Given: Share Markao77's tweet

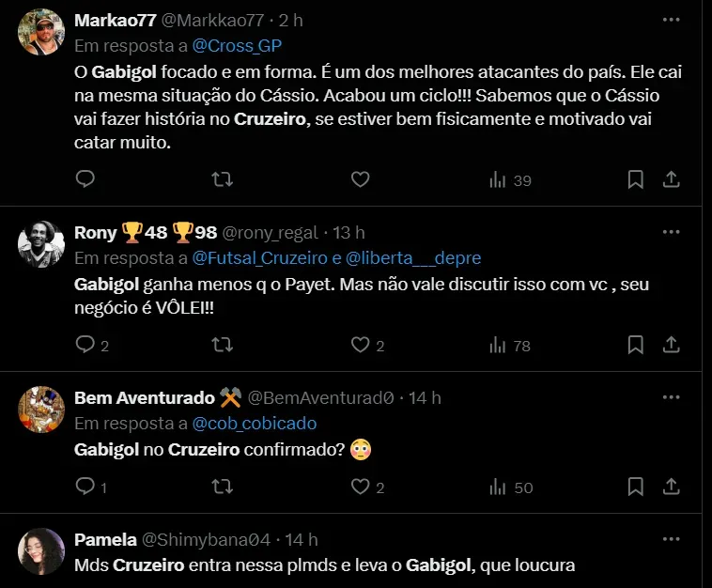Looking at the screenshot, I should click(672, 179).
